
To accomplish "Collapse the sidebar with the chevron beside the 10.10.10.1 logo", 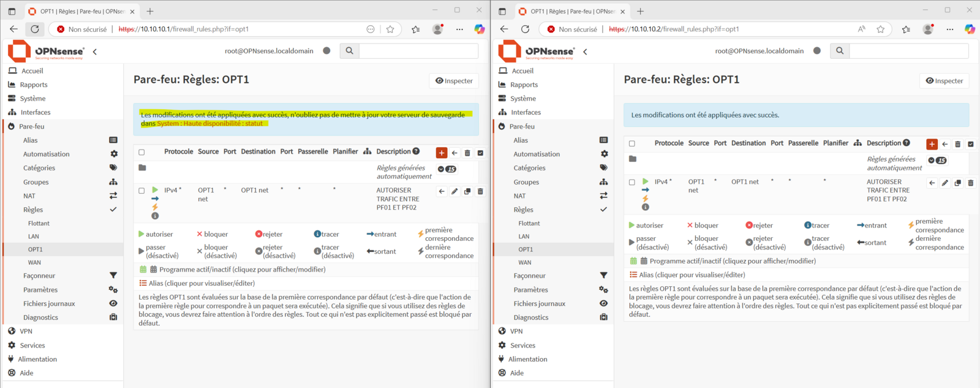I will (95, 51).
